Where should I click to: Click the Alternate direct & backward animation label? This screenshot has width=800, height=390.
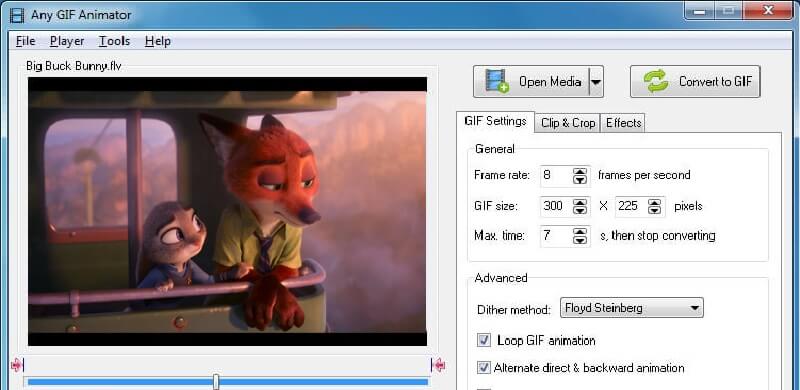tap(589, 368)
